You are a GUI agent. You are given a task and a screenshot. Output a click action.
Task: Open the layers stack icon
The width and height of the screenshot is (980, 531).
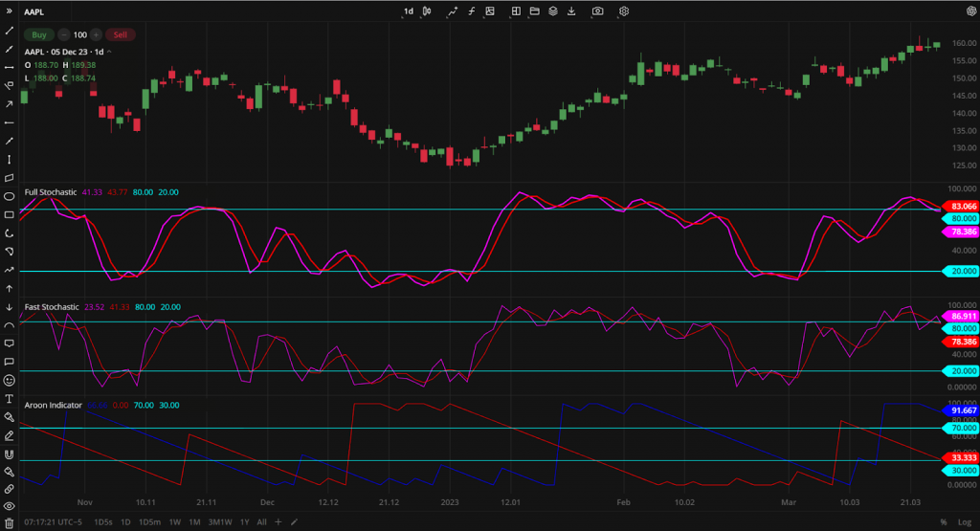click(x=553, y=11)
